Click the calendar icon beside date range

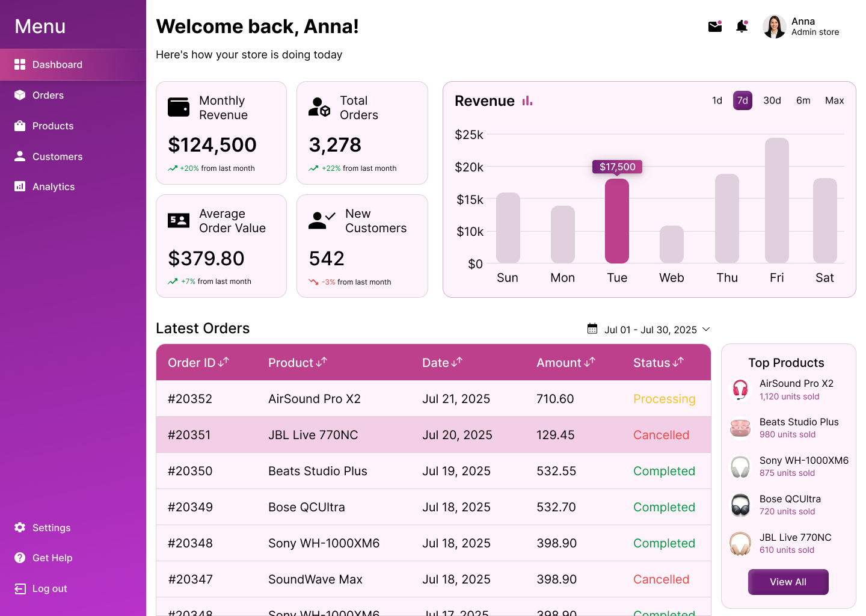(592, 329)
